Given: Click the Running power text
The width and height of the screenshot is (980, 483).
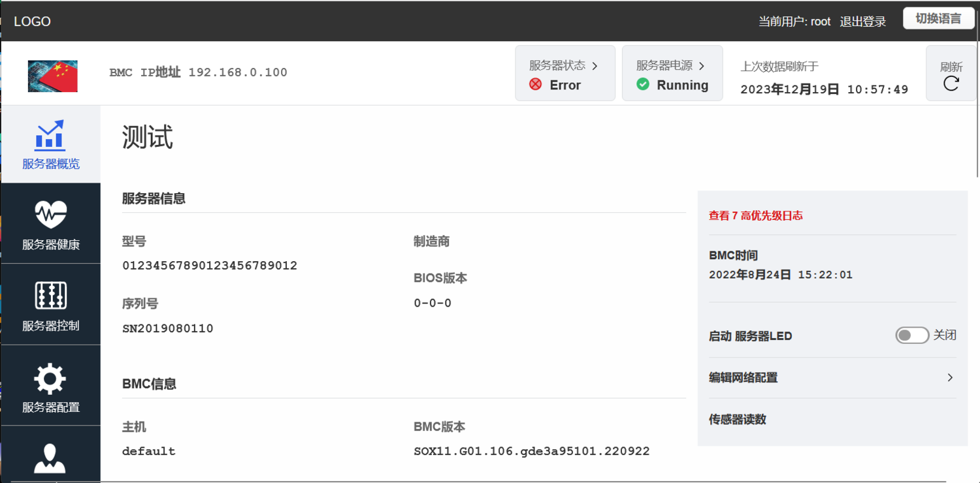Looking at the screenshot, I should click(683, 85).
